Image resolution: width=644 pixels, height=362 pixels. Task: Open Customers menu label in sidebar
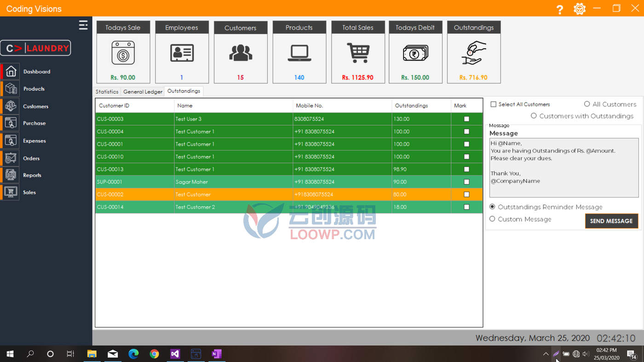(x=36, y=106)
